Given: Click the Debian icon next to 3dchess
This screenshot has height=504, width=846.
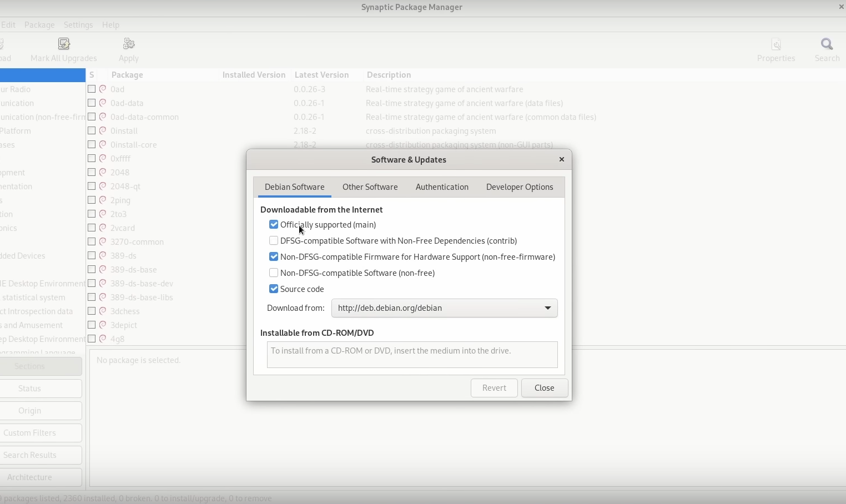Looking at the screenshot, I should pos(103,311).
